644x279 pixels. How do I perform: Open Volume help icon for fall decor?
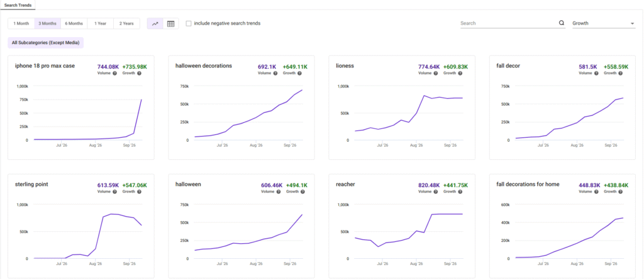click(596, 73)
